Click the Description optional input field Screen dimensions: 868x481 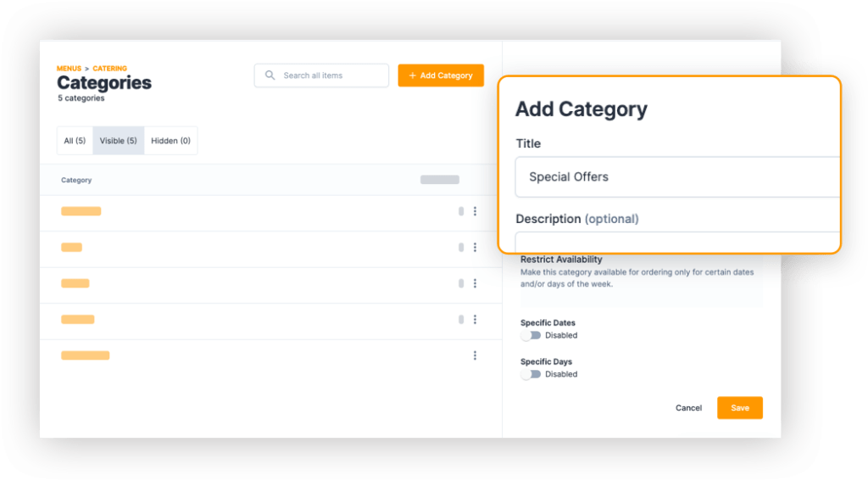(677, 242)
